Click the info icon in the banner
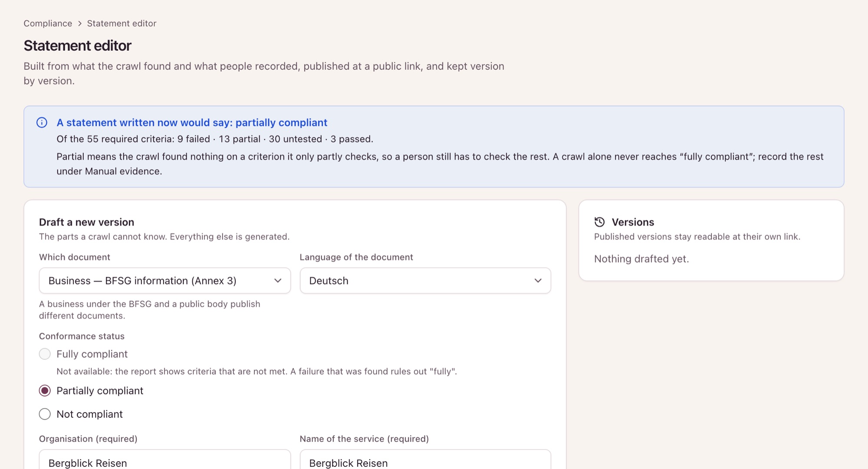This screenshot has width=868, height=469. pos(42,122)
